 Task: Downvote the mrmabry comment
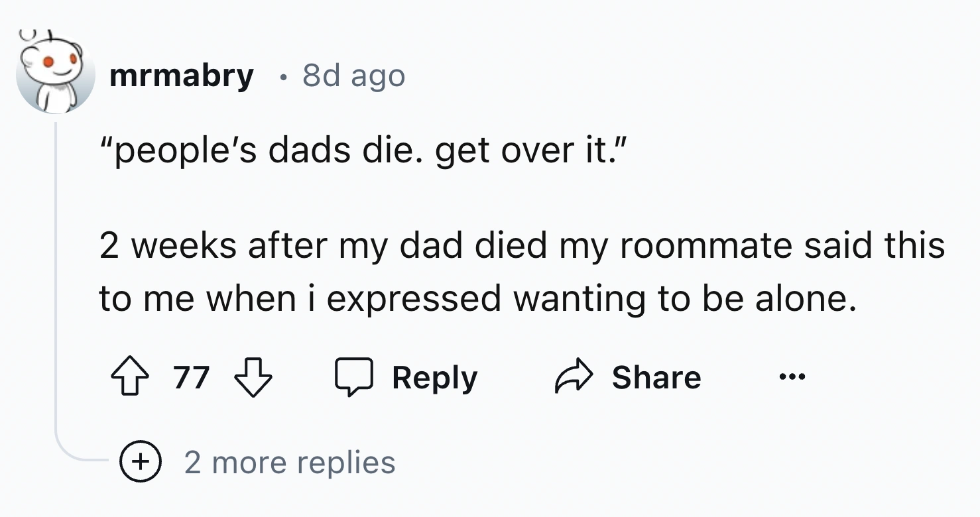tap(253, 378)
